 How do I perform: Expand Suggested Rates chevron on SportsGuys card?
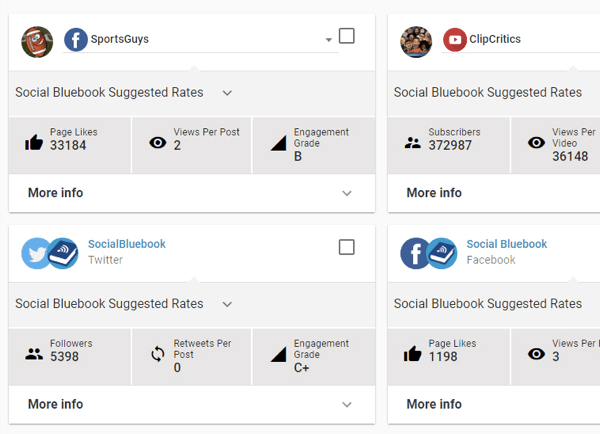click(227, 93)
